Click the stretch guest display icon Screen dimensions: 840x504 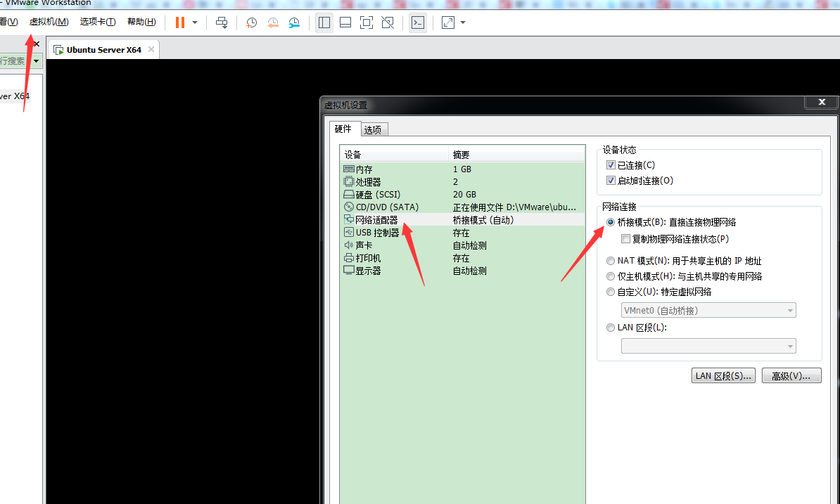(x=448, y=22)
